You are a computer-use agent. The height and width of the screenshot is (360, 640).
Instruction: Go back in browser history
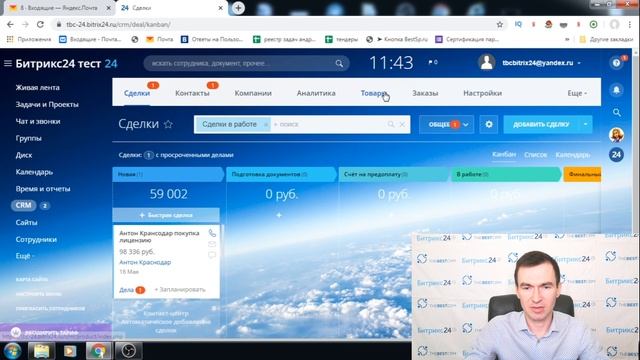click(x=10, y=24)
